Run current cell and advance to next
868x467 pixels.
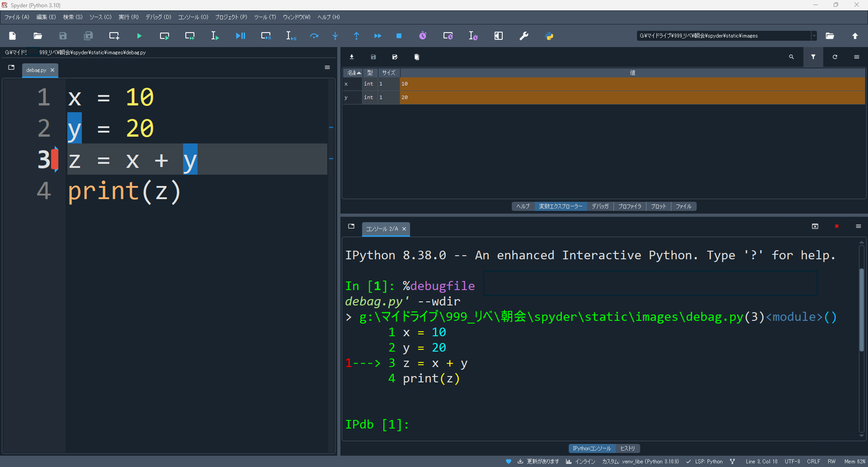point(190,36)
